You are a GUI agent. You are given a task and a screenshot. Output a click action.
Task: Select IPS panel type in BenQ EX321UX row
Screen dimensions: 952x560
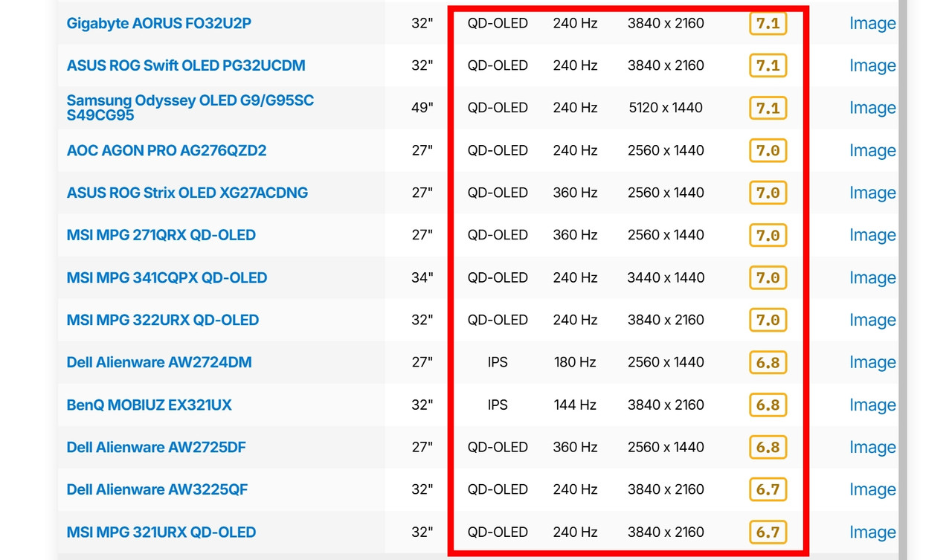pyautogui.click(x=498, y=405)
